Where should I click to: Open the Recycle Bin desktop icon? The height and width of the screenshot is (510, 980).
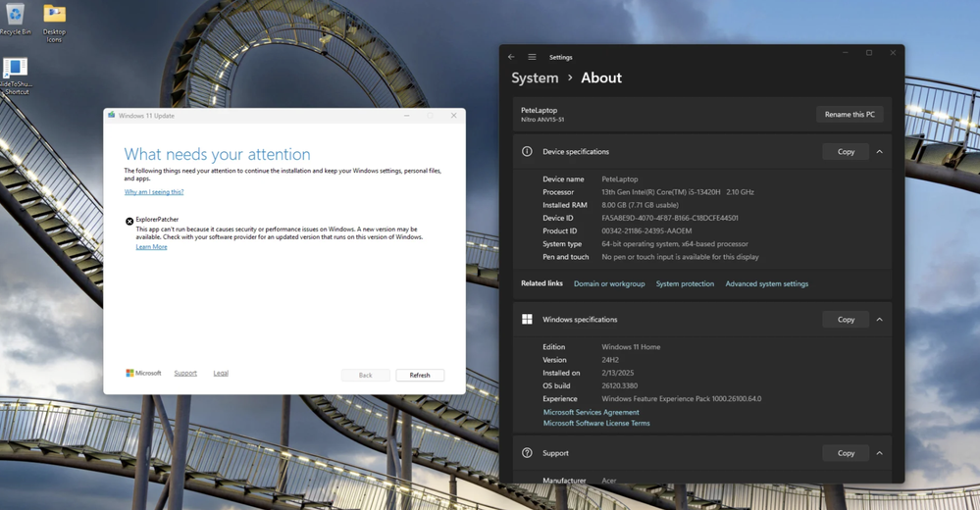tap(15, 19)
